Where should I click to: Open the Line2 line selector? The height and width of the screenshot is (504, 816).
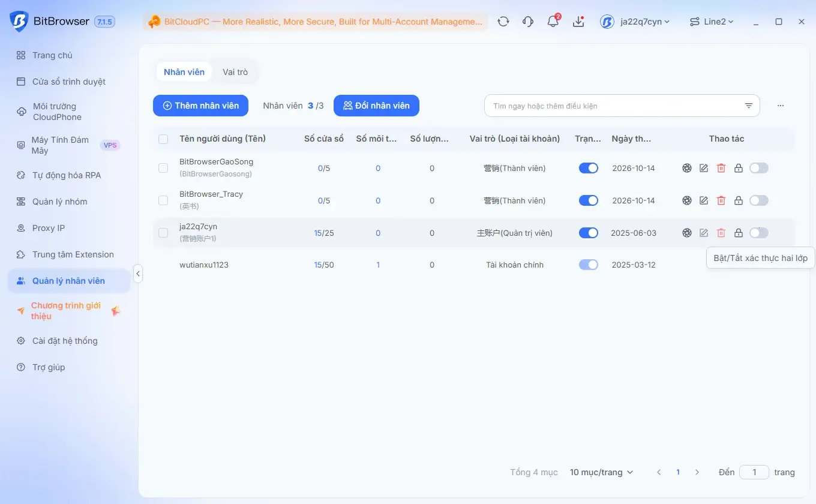[x=712, y=22]
